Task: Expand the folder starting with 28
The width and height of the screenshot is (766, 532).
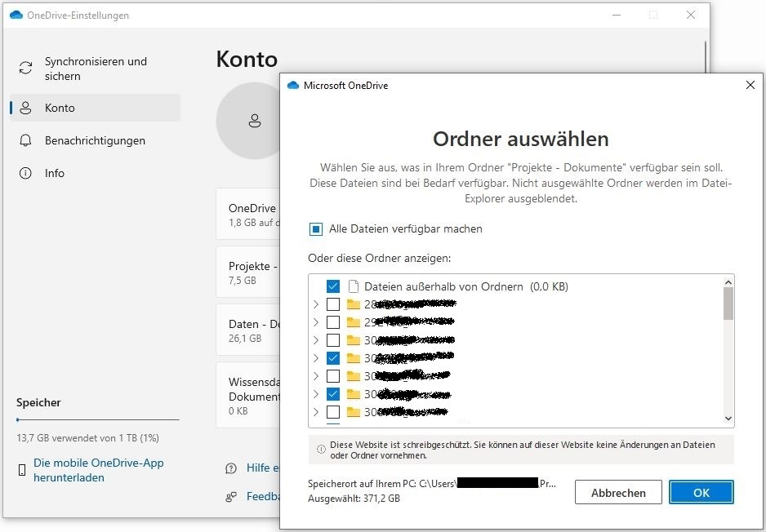Action: pyautogui.click(x=315, y=304)
